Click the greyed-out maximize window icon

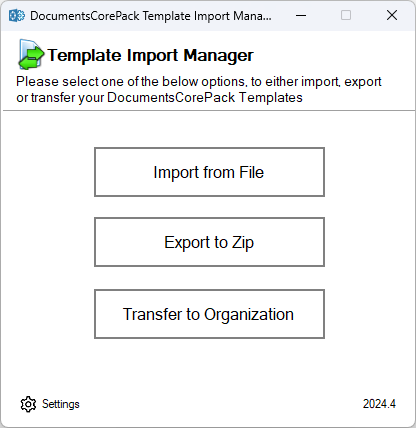[346, 15]
